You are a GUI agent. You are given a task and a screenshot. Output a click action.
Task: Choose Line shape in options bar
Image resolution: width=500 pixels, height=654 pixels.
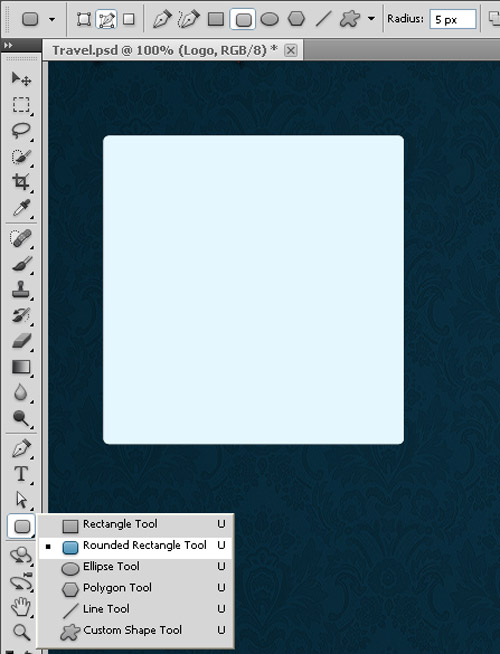[323, 19]
